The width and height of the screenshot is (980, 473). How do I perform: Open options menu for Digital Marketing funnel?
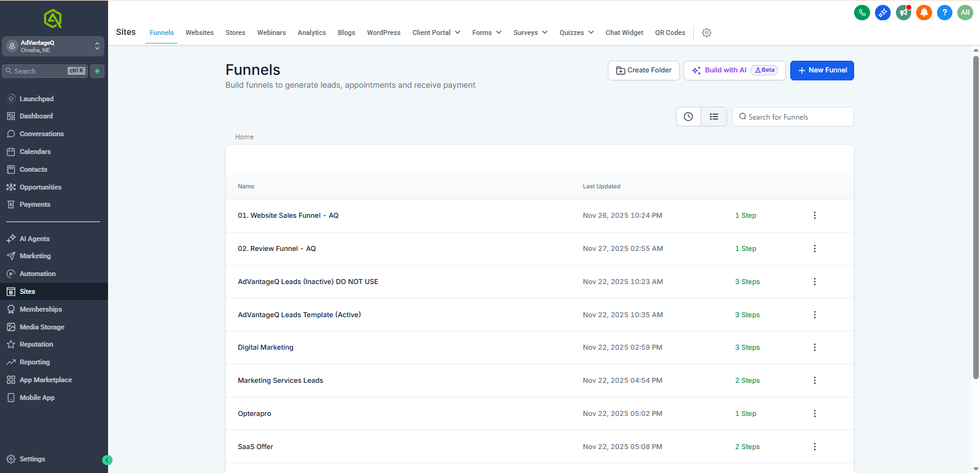tap(815, 347)
